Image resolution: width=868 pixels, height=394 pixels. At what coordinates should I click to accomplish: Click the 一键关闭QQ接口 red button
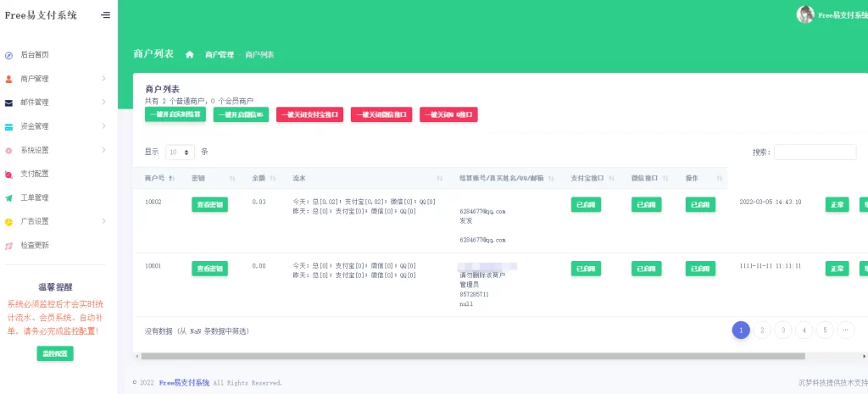(448, 114)
